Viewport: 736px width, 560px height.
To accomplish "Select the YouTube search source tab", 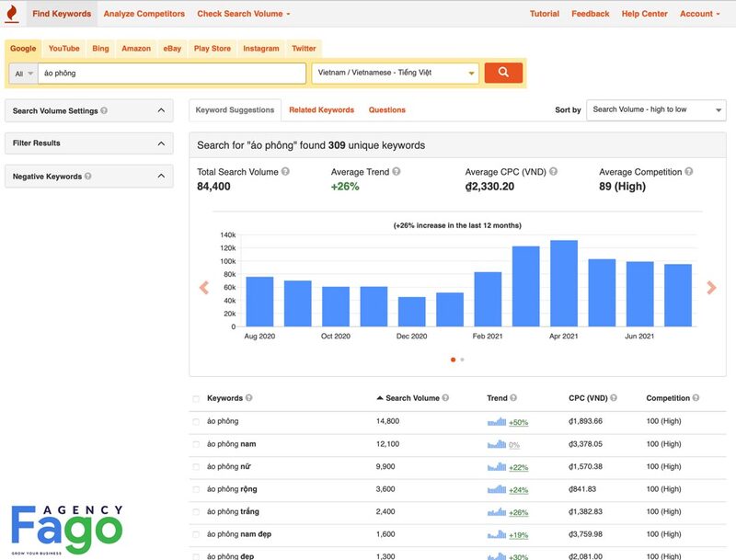I will [63, 49].
